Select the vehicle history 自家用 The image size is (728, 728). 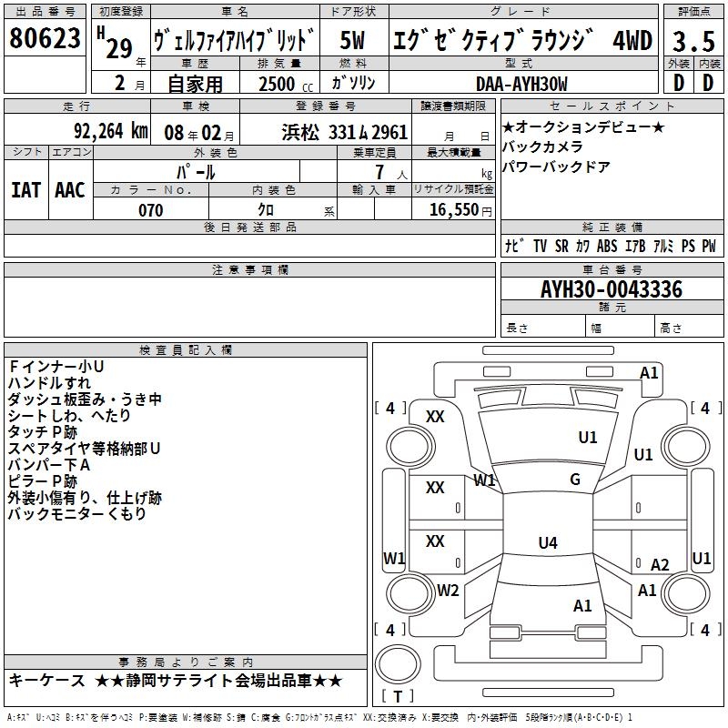click(x=195, y=84)
